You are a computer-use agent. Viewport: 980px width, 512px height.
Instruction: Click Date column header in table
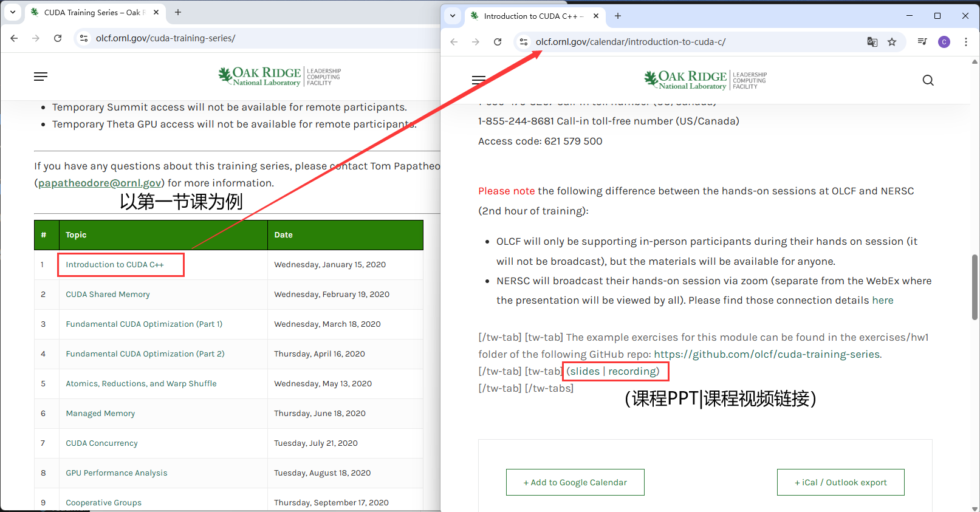(x=345, y=235)
